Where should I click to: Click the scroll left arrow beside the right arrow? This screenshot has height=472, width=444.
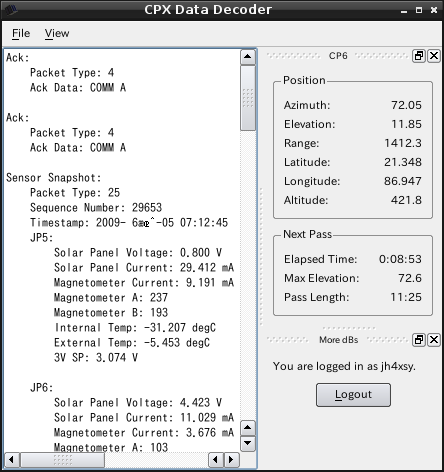click(216, 460)
